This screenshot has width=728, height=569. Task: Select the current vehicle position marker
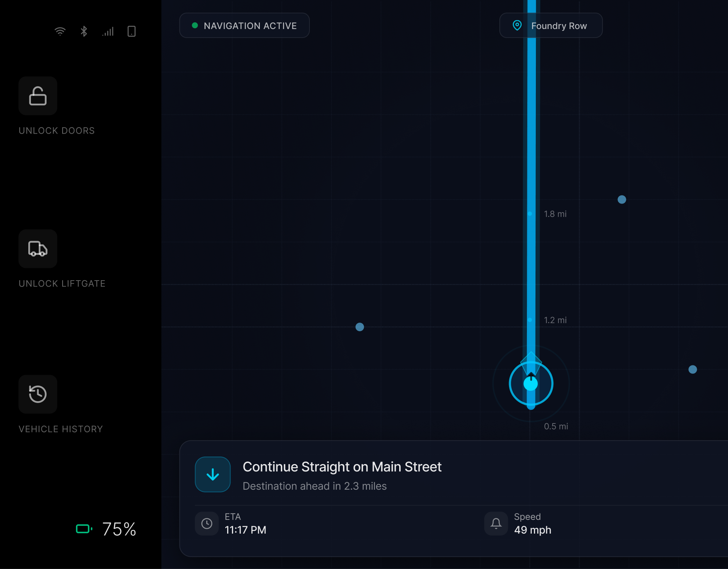click(x=531, y=384)
